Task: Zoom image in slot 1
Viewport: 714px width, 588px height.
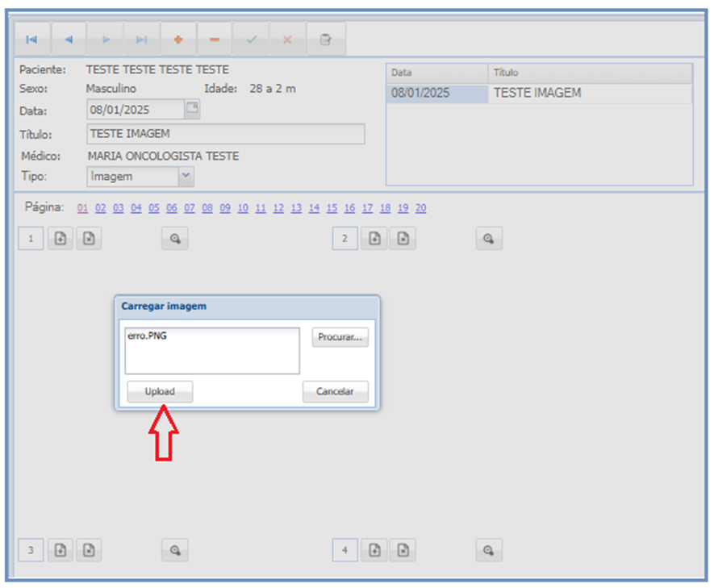Action: (x=175, y=238)
